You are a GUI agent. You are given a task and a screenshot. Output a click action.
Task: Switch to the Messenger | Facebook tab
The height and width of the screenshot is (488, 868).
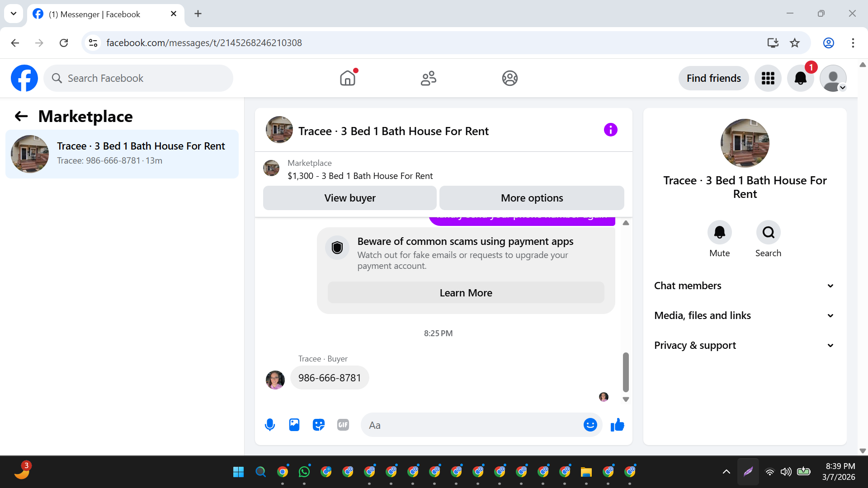[105, 14]
